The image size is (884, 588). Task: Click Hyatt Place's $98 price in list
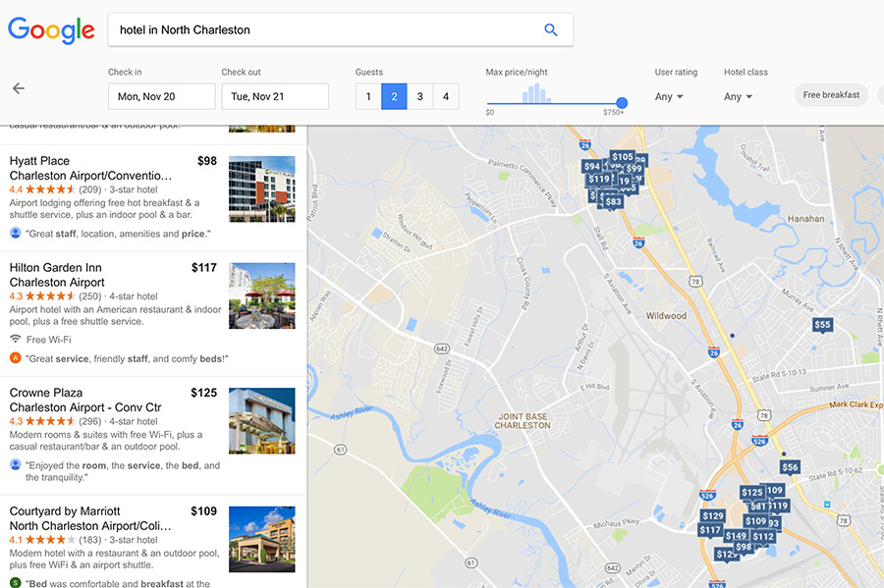207,161
